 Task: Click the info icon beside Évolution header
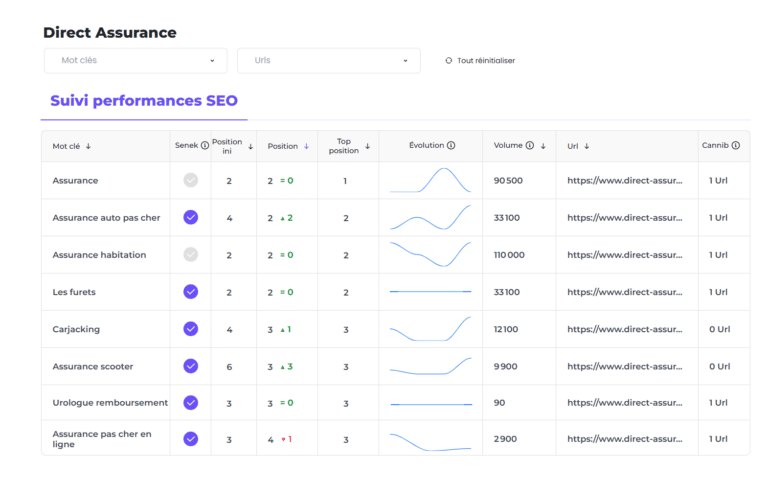point(451,146)
